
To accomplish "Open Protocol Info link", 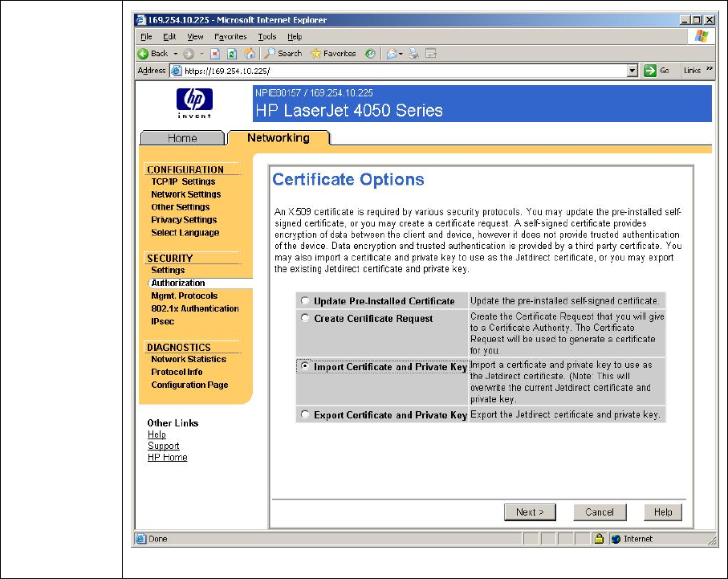I will 177,372.
